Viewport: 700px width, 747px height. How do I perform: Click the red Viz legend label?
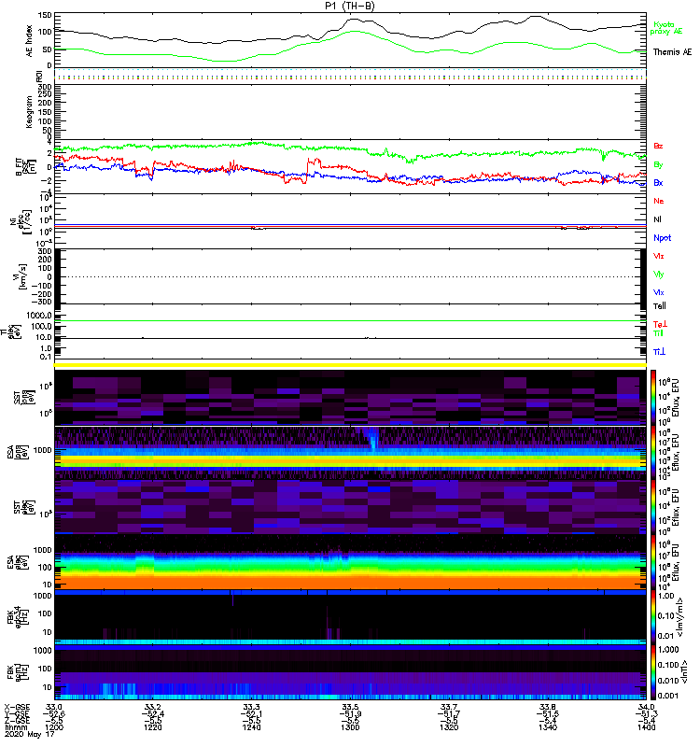659,256
